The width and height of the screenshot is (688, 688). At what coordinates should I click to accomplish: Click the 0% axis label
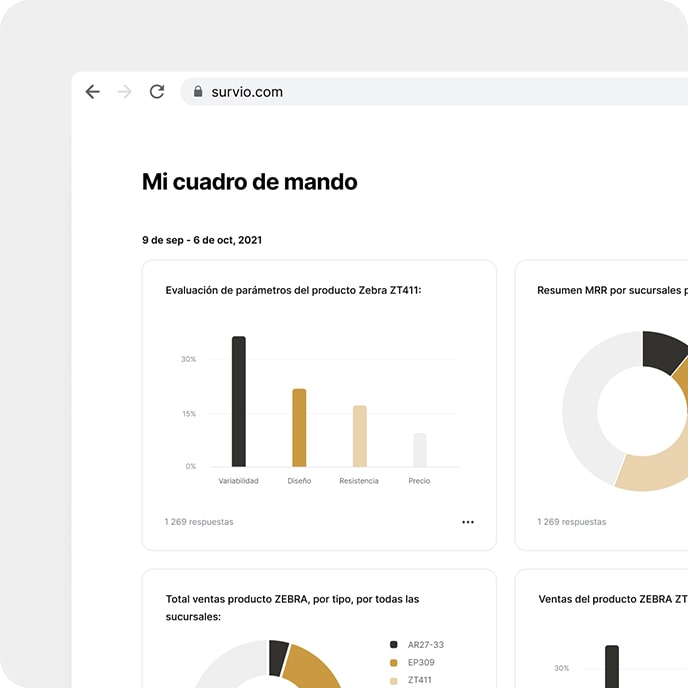coord(190,466)
